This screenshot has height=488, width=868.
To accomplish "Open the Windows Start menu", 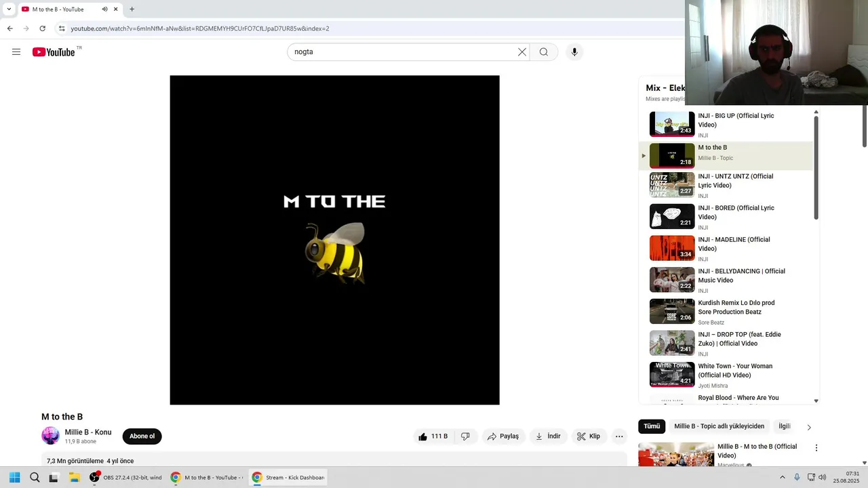I will tap(14, 477).
